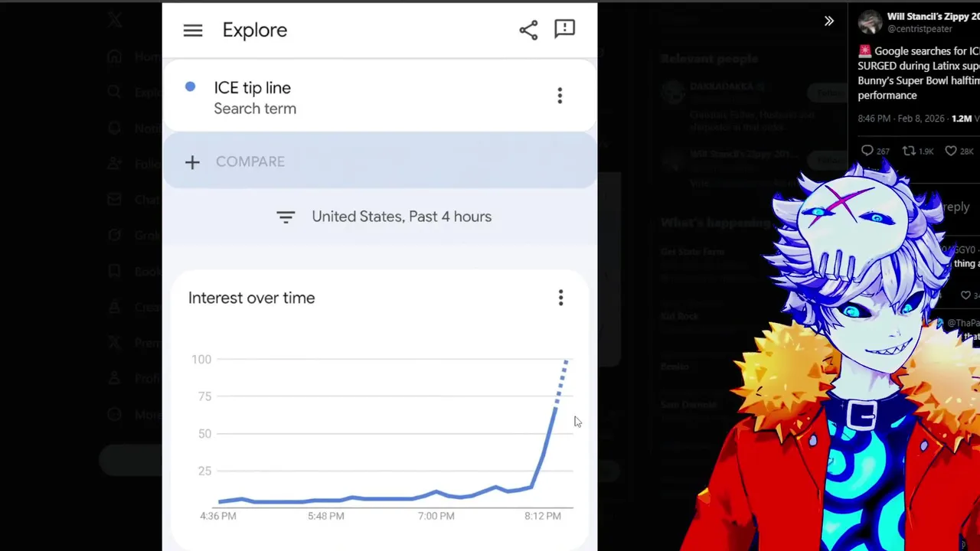The image size is (980, 551).
Task: Click the tweet author's avatar picture
Action: point(870,22)
